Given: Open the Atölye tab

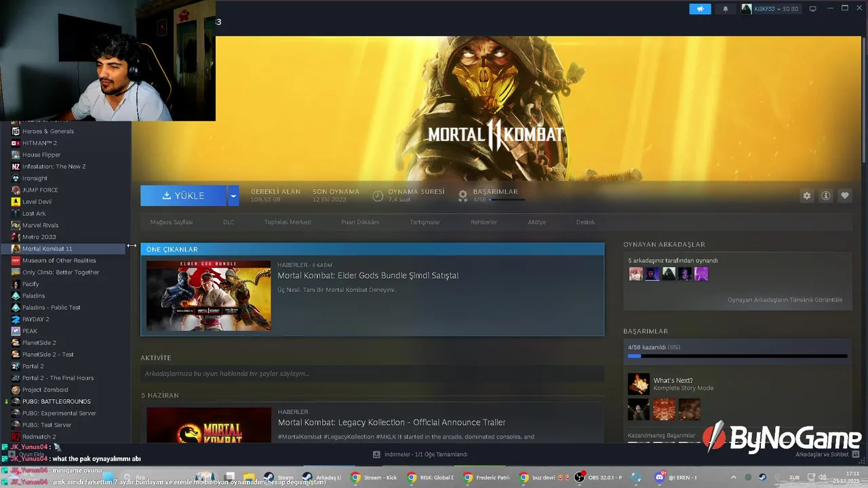Looking at the screenshot, I should 536,222.
